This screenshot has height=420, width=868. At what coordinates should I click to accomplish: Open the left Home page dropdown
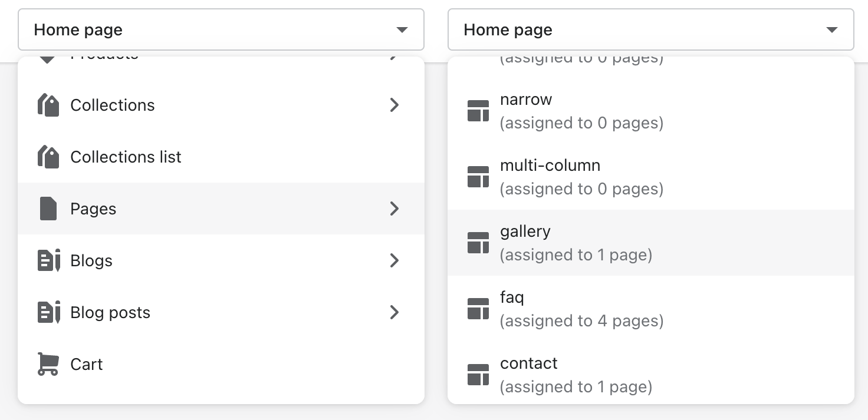221,29
